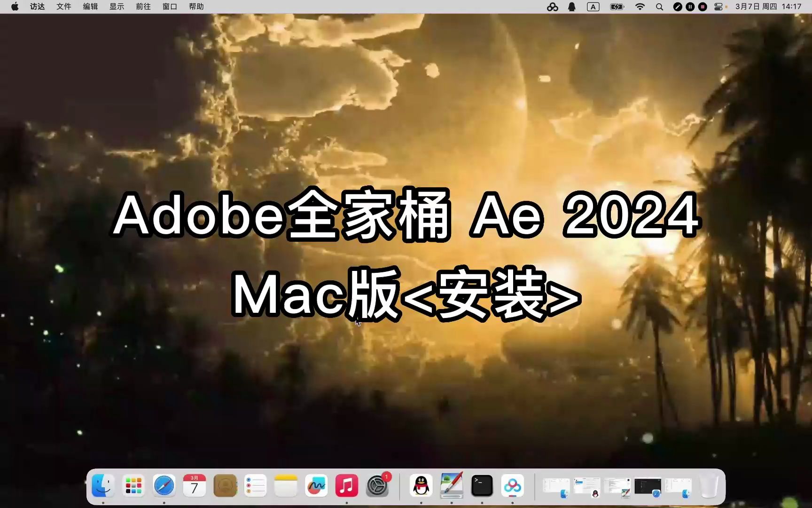
Task: Open Finder from the Dock
Action: [x=103, y=486]
